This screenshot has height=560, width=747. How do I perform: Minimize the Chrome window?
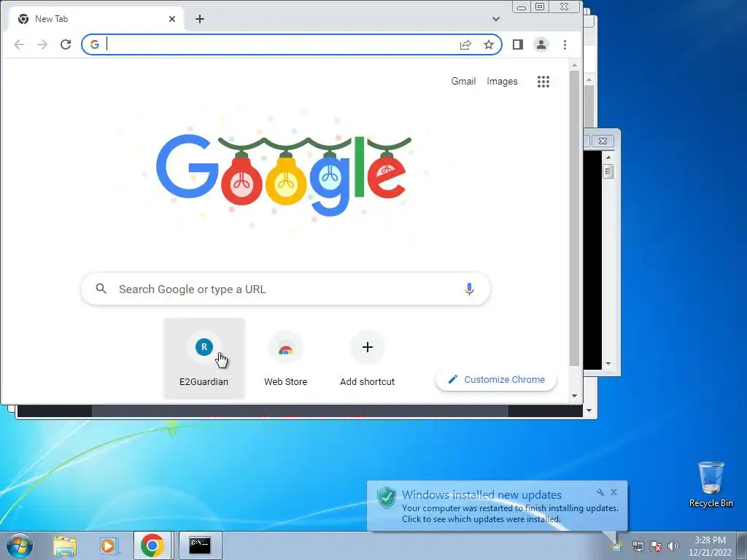[x=522, y=7]
